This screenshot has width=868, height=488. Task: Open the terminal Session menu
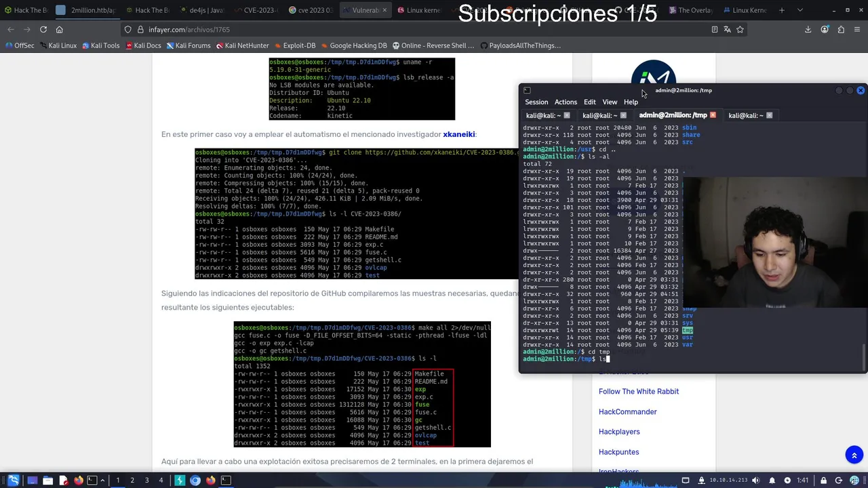[536, 102]
